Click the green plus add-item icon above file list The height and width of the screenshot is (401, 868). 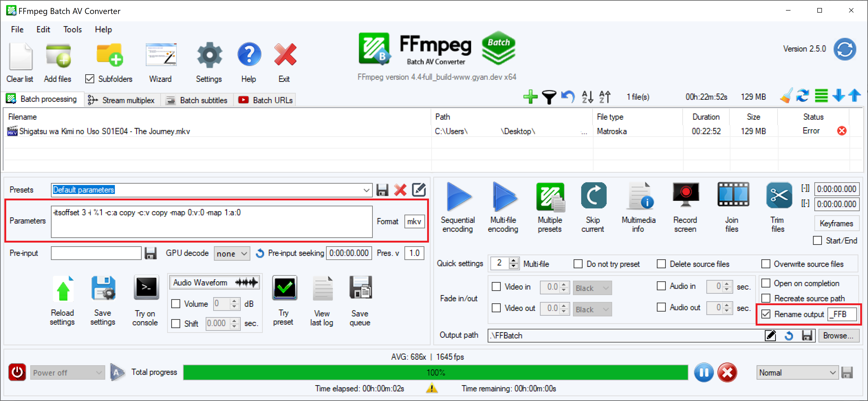coord(530,97)
